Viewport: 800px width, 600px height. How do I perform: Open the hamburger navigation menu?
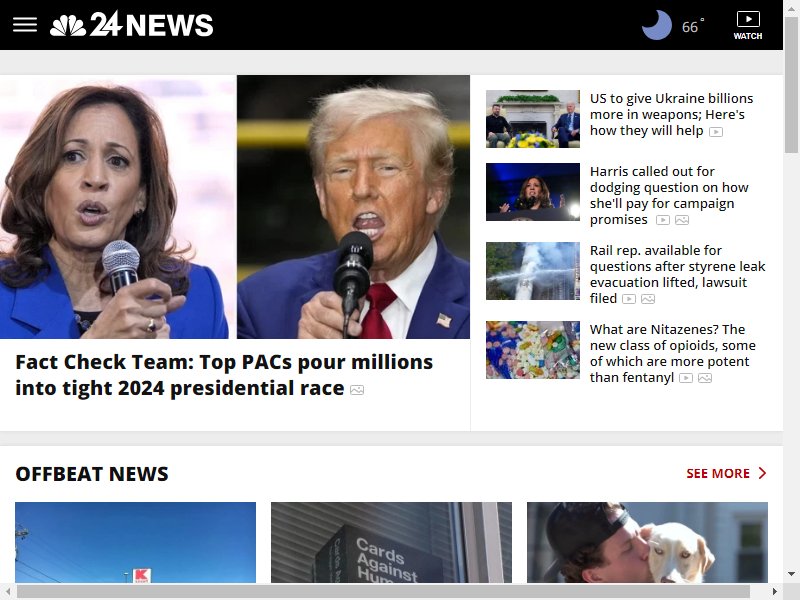point(25,24)
